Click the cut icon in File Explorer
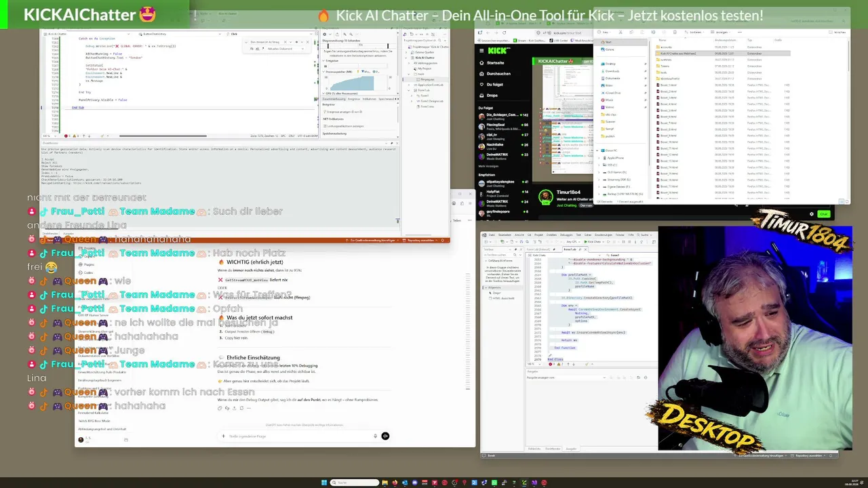The height and width of the screenshot is (488, 868). [620, 32]
